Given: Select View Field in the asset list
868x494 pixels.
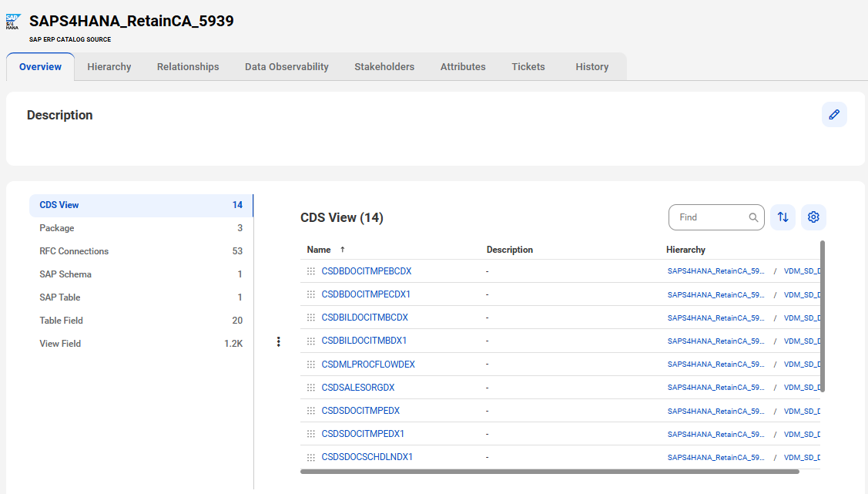Looking at the screenshot, I should click(141, 344).
